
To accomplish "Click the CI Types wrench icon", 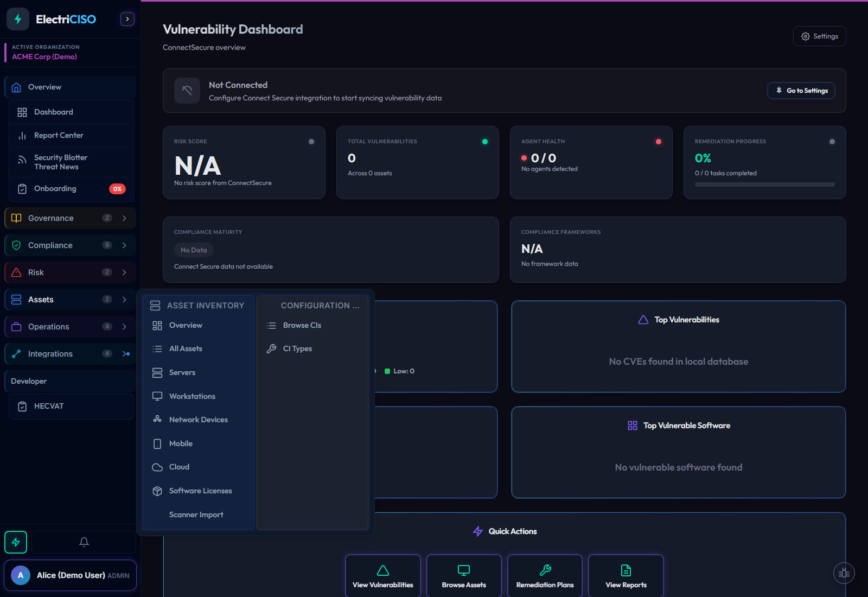I will point(271,348).
